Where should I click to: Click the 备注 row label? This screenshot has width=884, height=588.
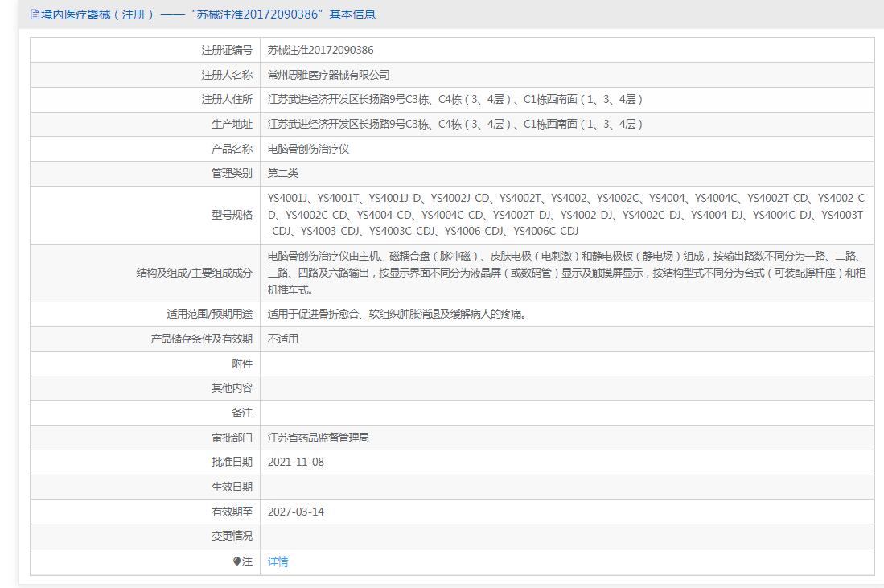[242, 413]
